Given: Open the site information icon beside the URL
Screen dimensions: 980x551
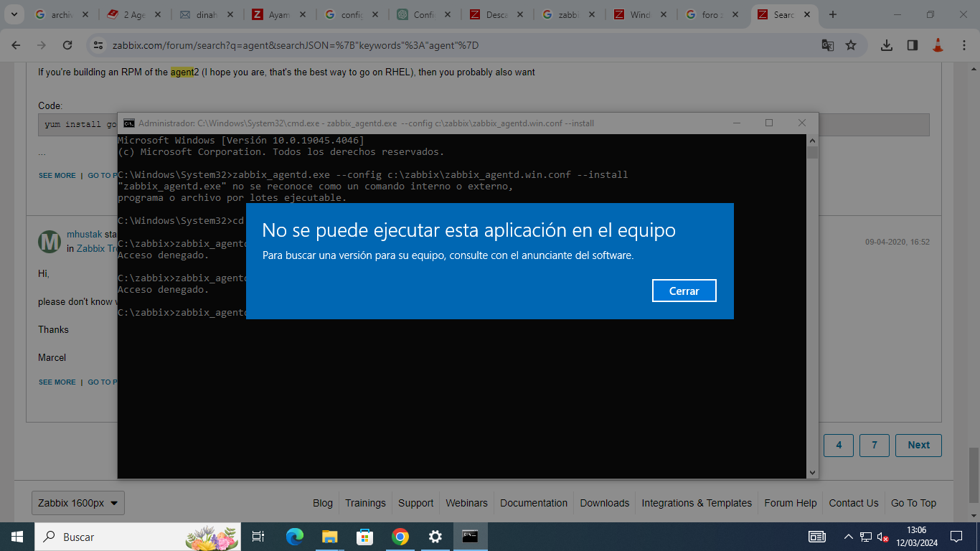Looking at the screenshot, I should click(x=99, y=45).
